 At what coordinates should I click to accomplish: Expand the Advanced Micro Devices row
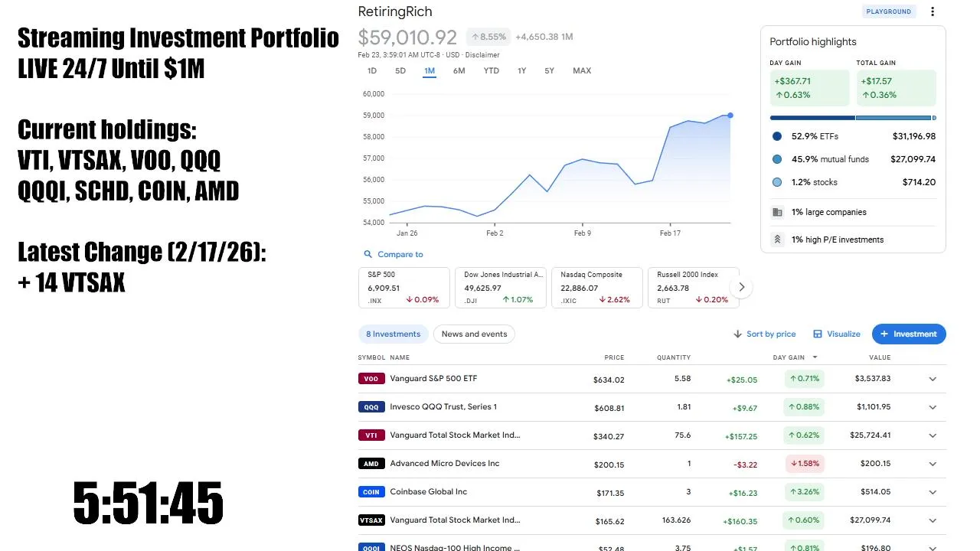click(x=933, y=464)
